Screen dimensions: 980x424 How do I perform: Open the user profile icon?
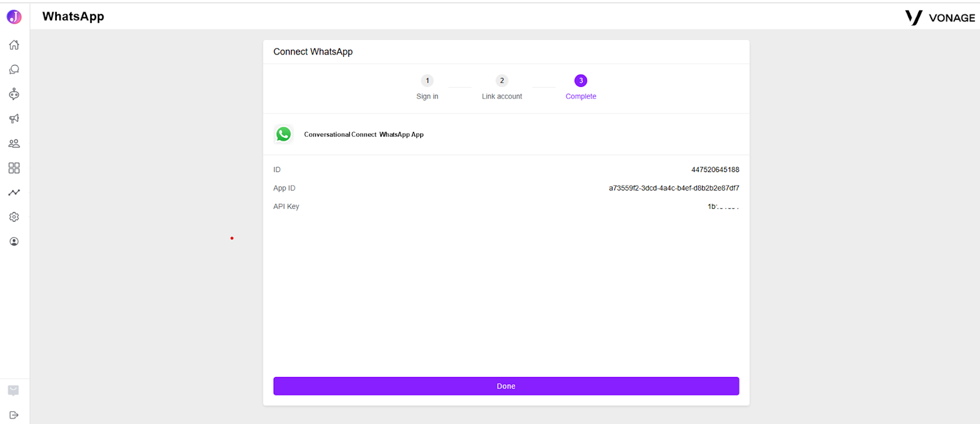pyautogui.click(x=14, y=241)
